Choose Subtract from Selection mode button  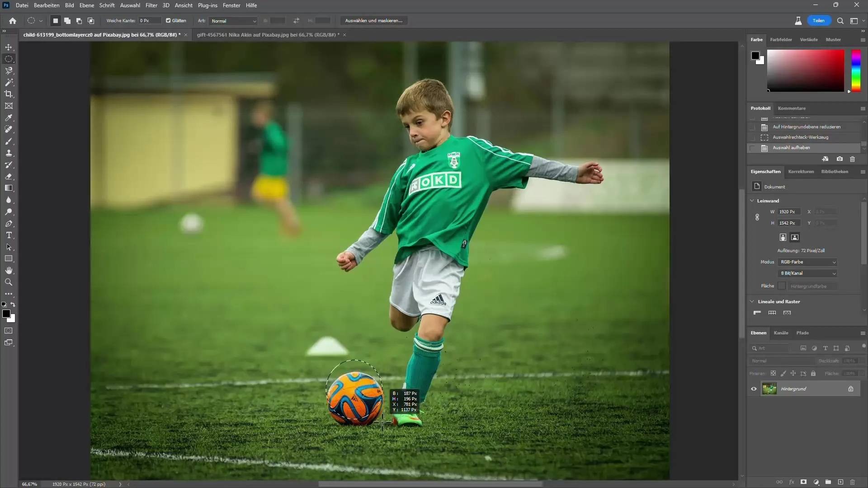pos(79,21)
